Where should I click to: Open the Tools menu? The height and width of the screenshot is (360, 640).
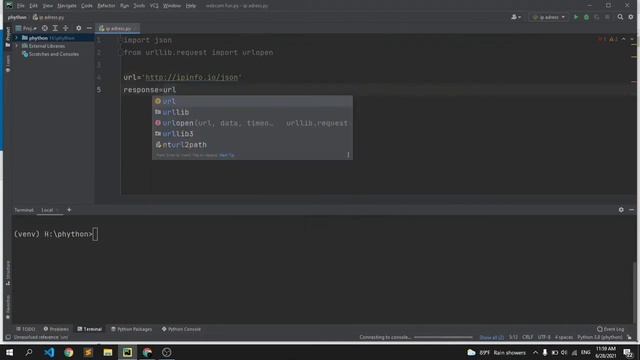pos(139,6)
